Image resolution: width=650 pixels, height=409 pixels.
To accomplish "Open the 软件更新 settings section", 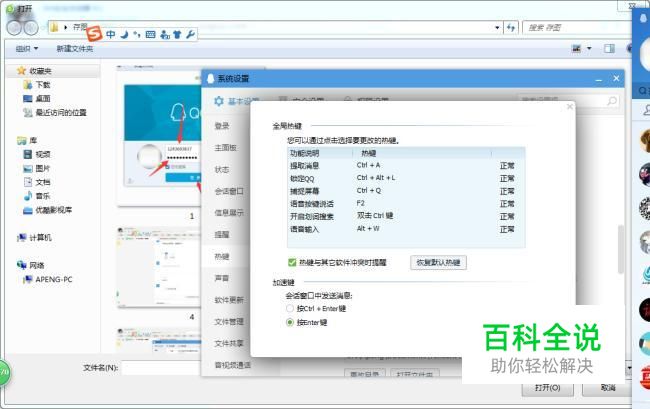I will [x=229, y=300].
